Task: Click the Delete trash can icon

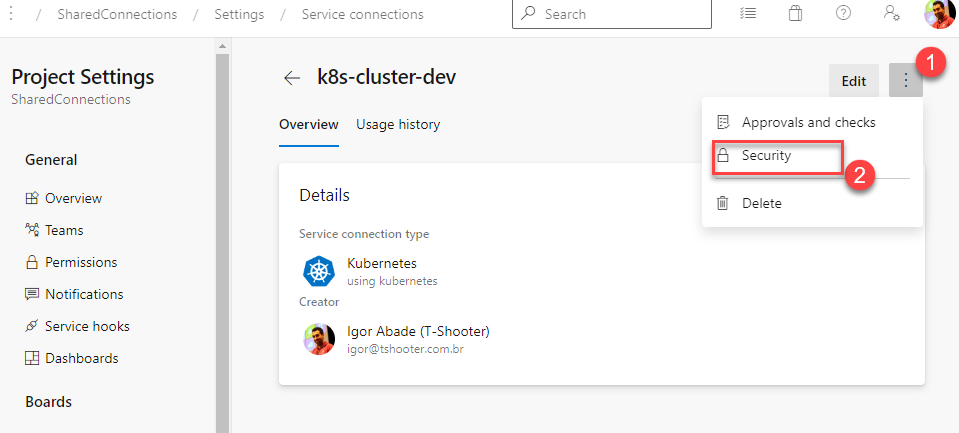Action: coord(722,203)
